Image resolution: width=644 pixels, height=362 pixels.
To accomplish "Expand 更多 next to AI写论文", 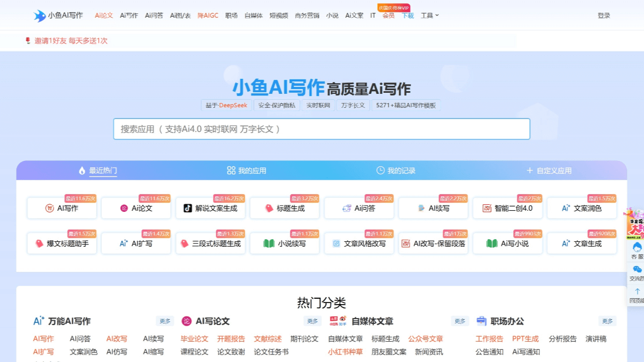I will [312, 321].
